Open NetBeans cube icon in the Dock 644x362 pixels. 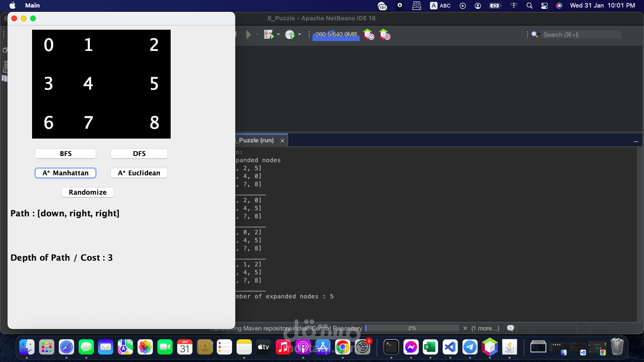click(x=490, y=347)
